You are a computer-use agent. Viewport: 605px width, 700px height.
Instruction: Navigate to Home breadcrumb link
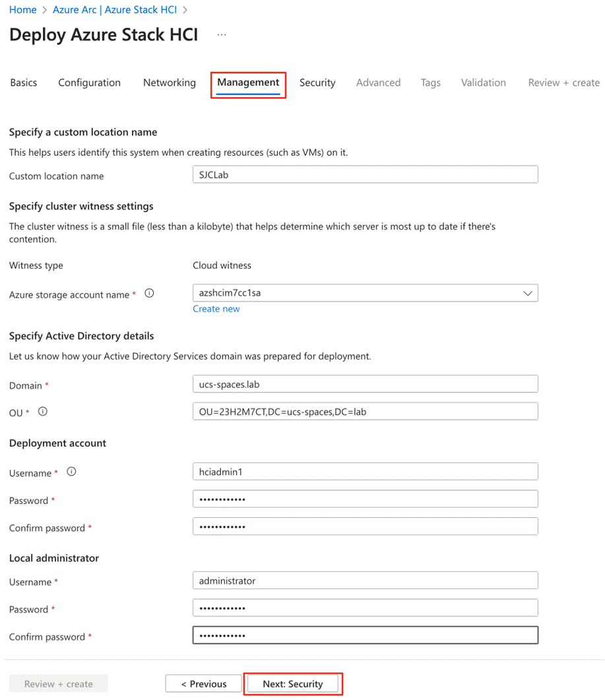click(x=23, y=10)
